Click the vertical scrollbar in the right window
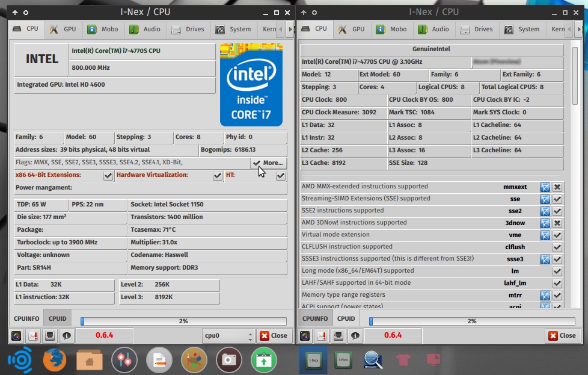The height and width of the screenshot is (375, 588). pos(575,76)
